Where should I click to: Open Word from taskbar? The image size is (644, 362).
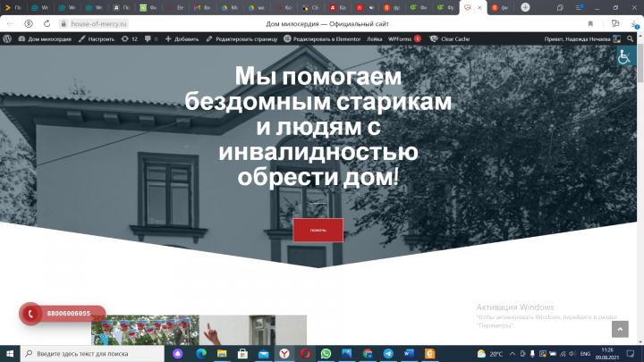(409, 353)
